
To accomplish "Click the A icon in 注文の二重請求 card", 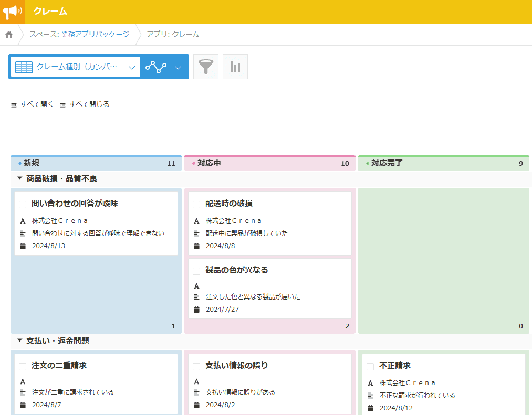I will click(23, 382).
